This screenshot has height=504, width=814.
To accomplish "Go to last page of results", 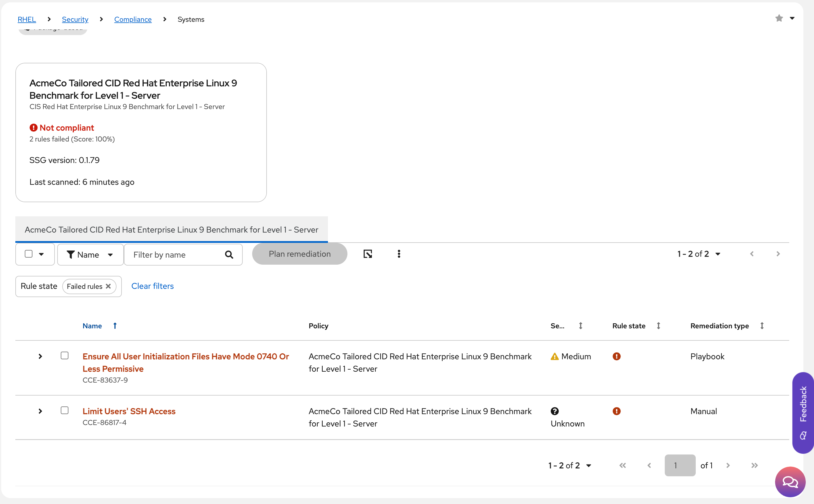I will [x=754, y=465].
